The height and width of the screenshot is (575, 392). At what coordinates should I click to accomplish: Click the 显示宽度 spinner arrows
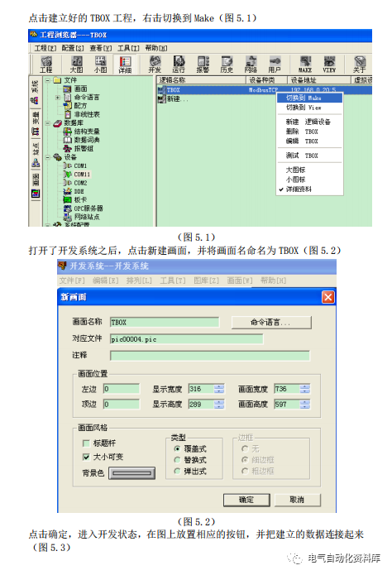[x=219, y=389]
